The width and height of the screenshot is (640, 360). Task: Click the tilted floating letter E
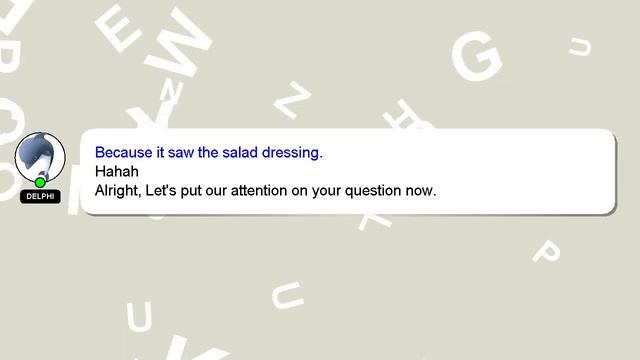pyautogui.click(x=118, y=29)
